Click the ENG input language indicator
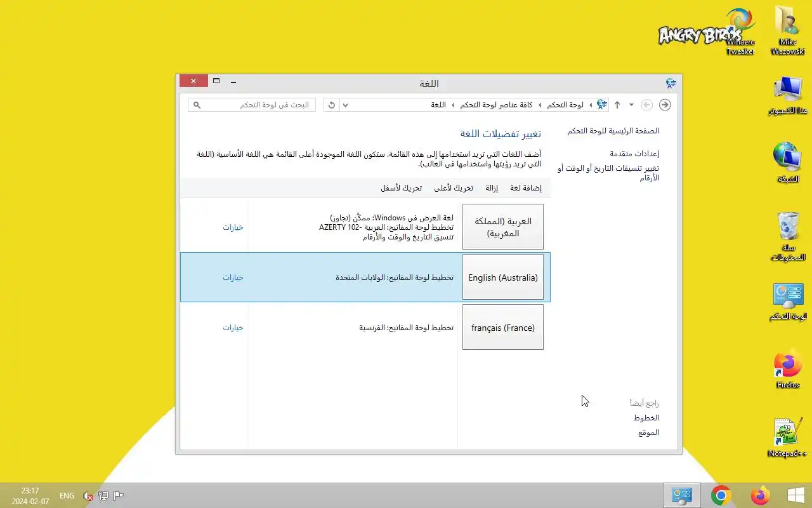 click(x=67, y=496)
